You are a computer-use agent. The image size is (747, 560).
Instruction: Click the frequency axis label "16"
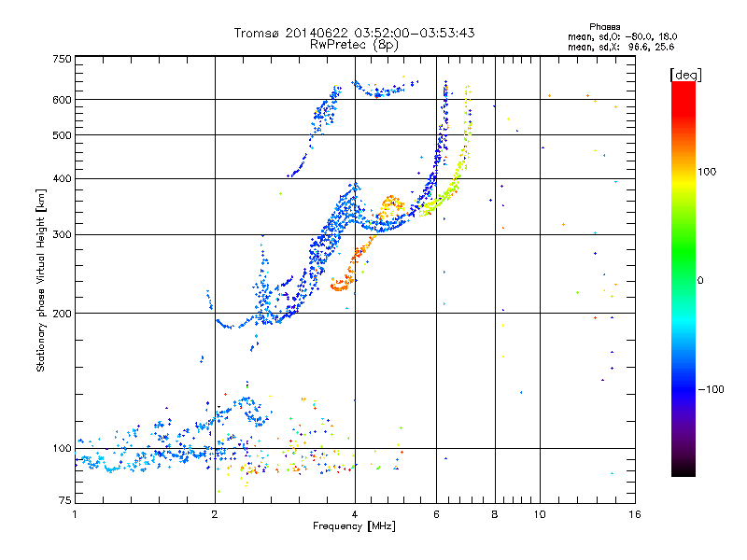coord(635,514)
